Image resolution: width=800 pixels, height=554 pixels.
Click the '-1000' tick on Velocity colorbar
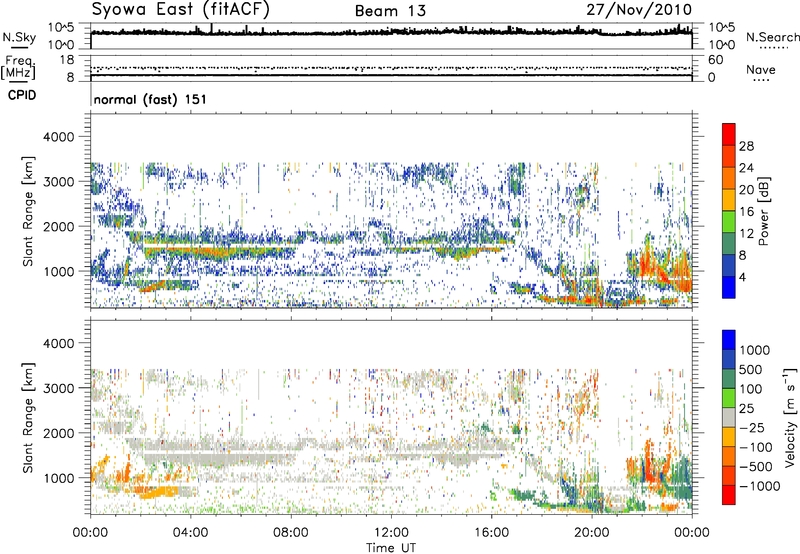click(760, 486)
